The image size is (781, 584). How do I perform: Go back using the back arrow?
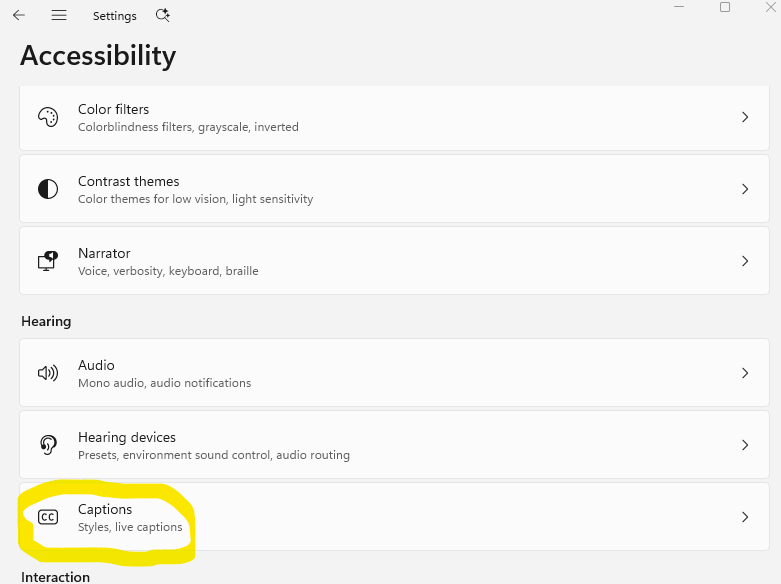19,15
